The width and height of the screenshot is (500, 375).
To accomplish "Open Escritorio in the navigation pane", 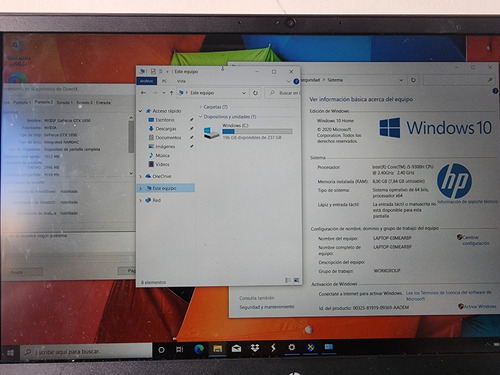I will 161,120.
